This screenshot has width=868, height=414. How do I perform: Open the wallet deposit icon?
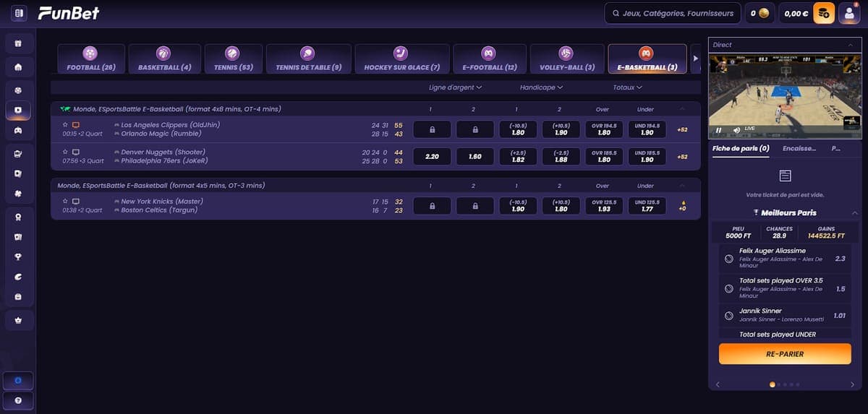pos(824,13)
